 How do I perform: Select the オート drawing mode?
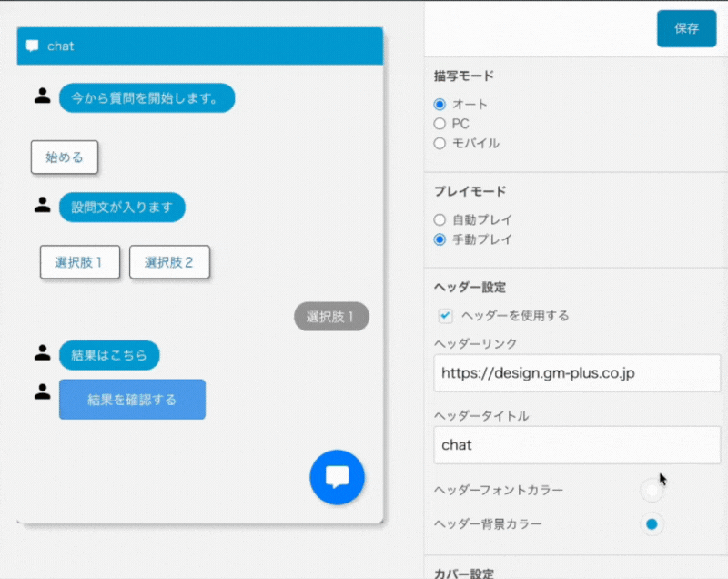pos(440,104)
